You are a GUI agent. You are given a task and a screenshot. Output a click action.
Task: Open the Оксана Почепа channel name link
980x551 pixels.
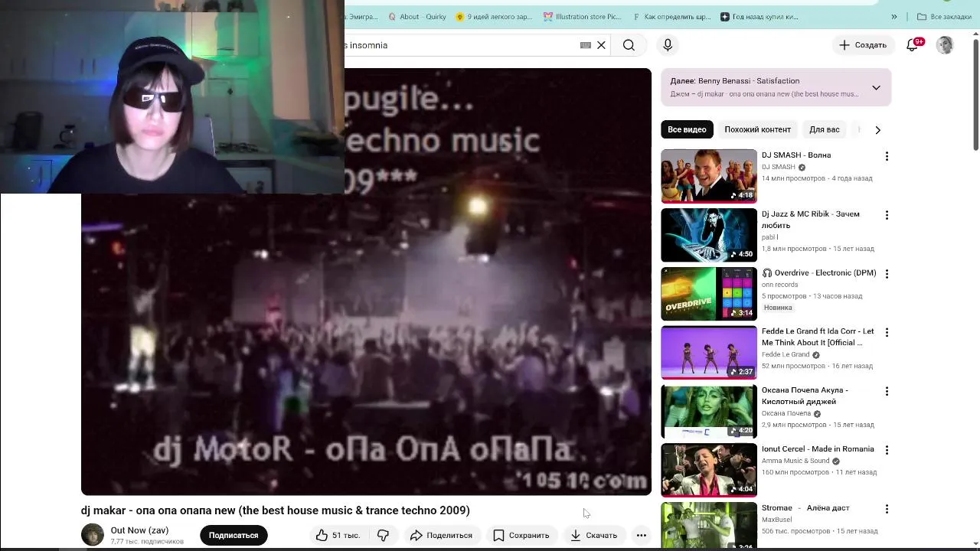pyautogui.click(x=786, y=413)
